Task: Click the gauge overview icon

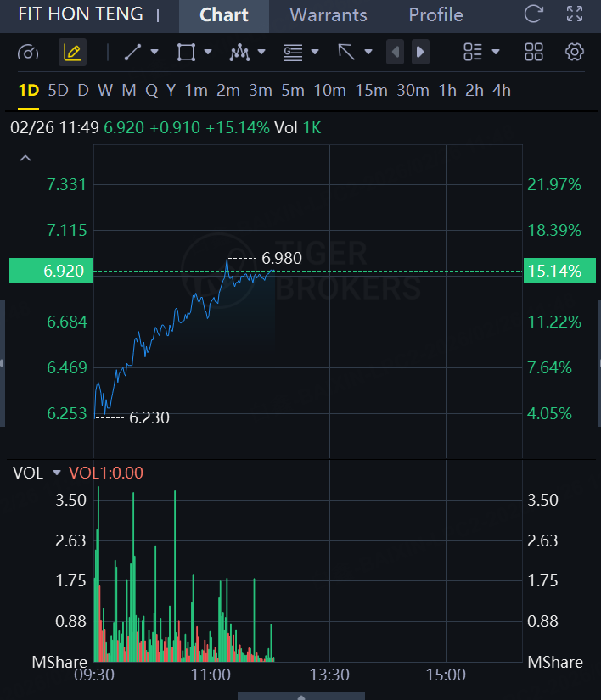Action: click(x=28, y=53)
